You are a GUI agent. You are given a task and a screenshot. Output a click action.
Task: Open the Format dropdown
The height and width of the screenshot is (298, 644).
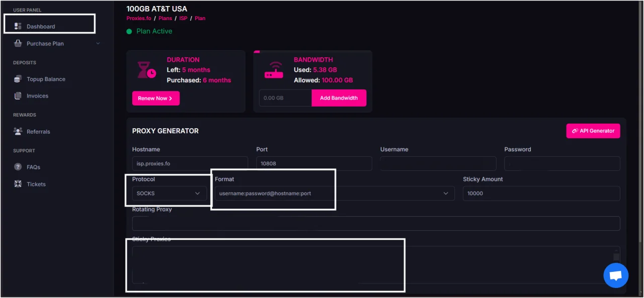tap(335, 193)
